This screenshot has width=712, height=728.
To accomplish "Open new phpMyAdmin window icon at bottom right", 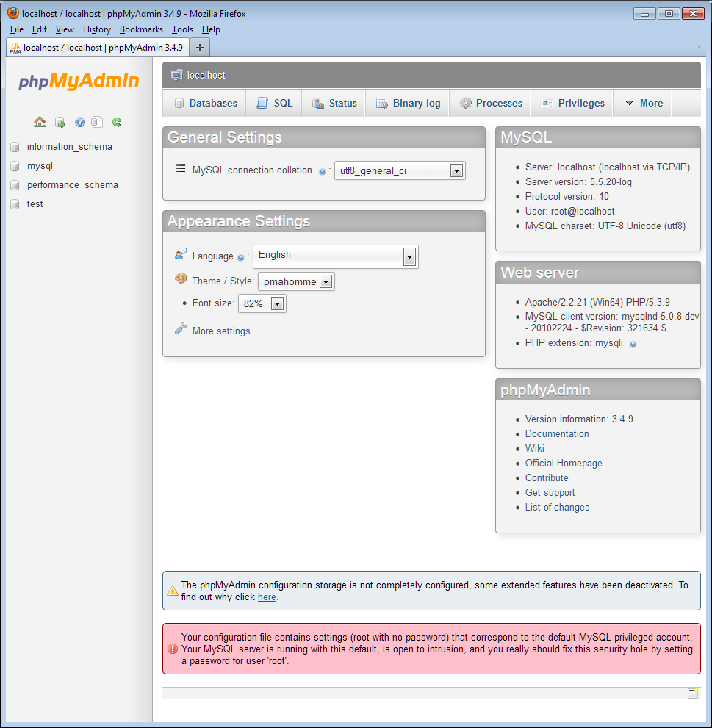I will point(692,693).
